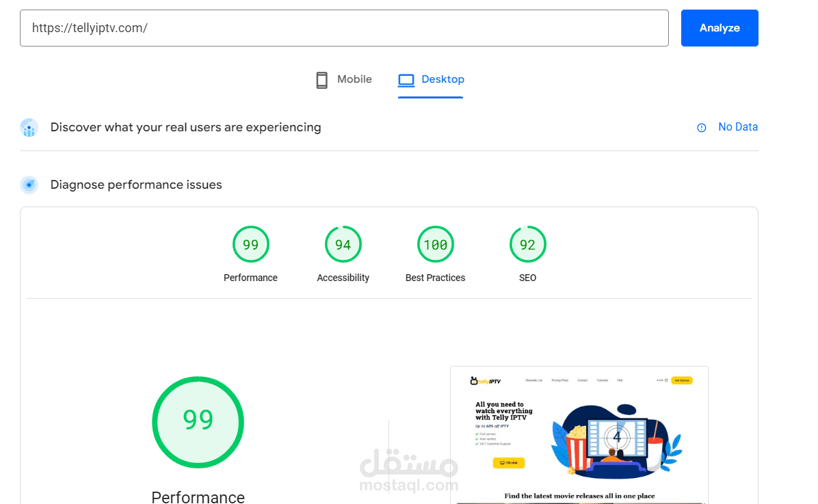Screen dimensions: 818x504
Task: Jump to the Best Practices 100 gauge
Action: pos(436,244)
